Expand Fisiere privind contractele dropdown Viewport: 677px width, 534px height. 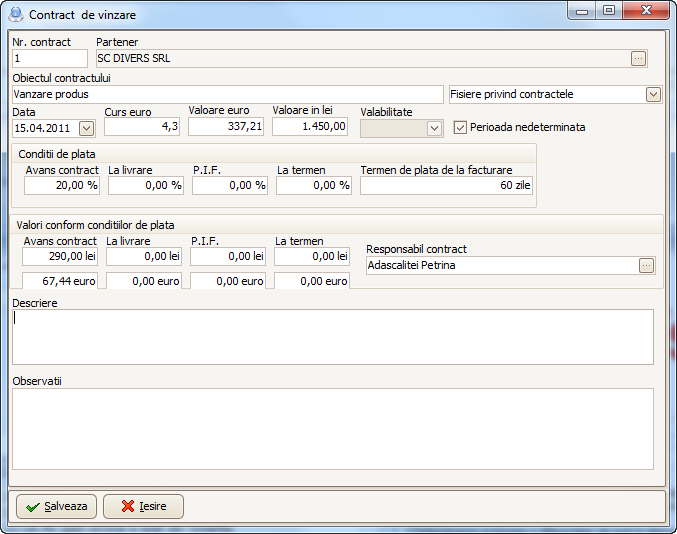click(653, 95)
